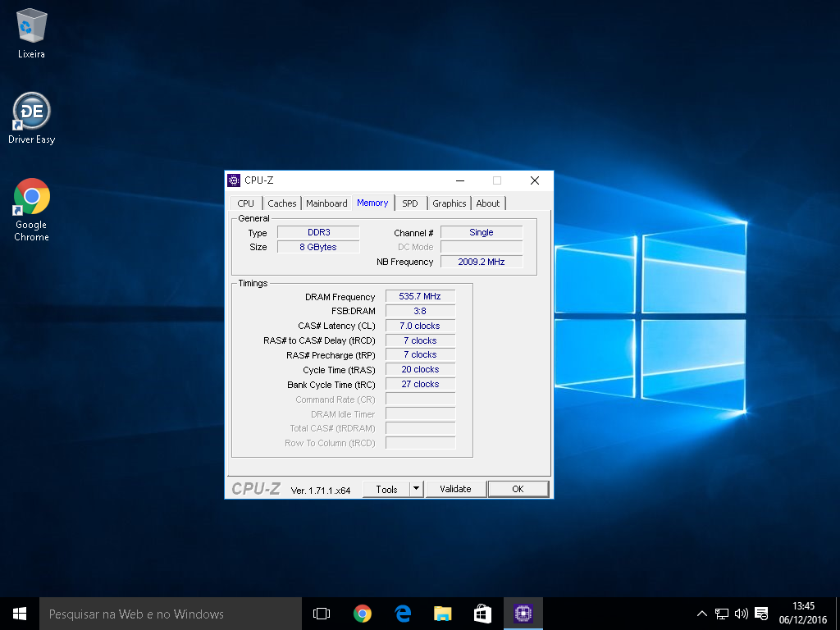The width and height of the screenshot is (840, 630).
Task: Open the clock showing 13:45
Action: 803,614
